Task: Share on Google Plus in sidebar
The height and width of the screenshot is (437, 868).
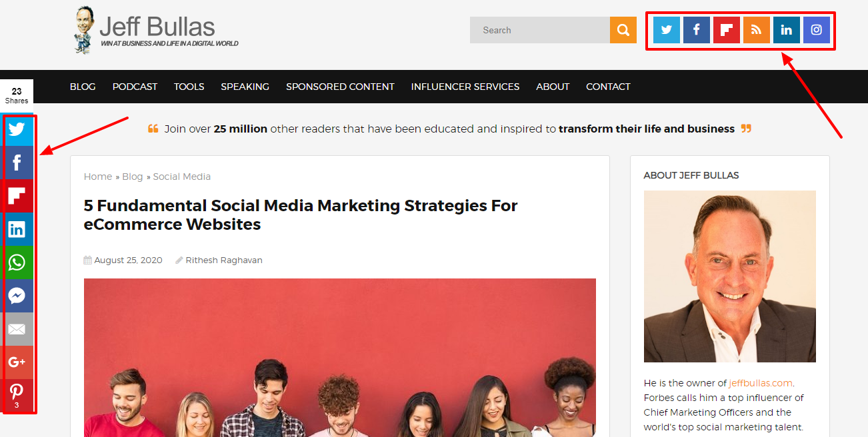Action: click(17, 362)
